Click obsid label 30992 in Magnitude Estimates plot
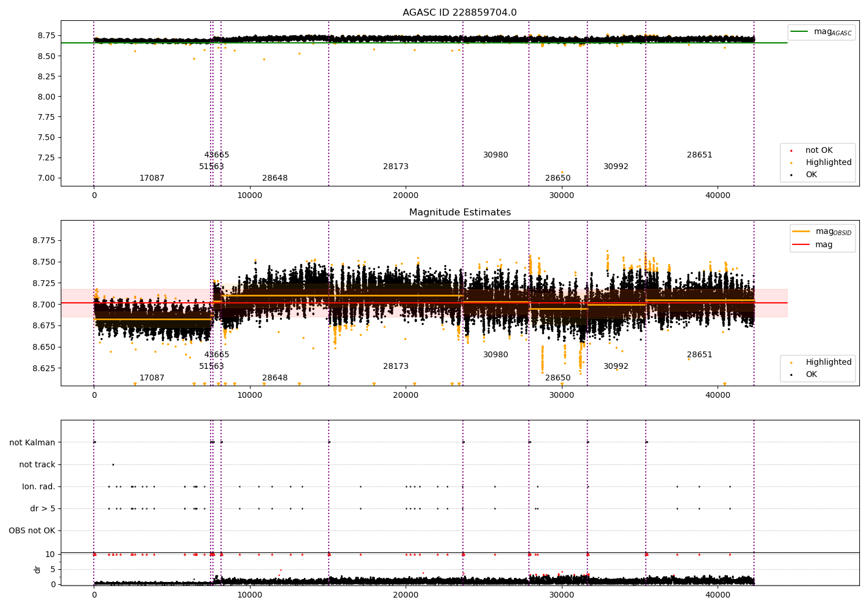The height and width of the screenshot is (608, 868). [x=616, y=367]
